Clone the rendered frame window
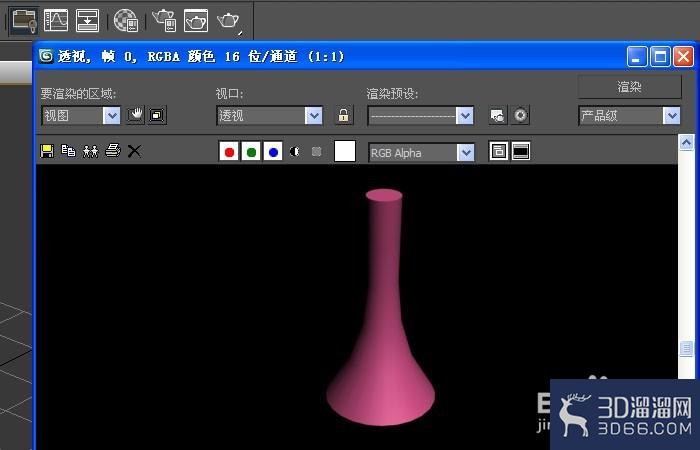This screenshot has height=450, width=700. [91, 151]
